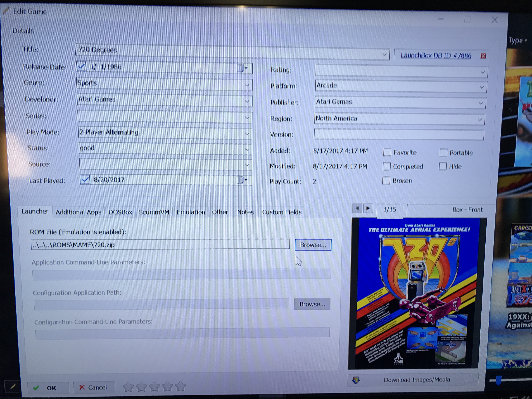532x399 pixels.
Task: Expand the Play Mode dropdown
Action: tap(247, 134)
